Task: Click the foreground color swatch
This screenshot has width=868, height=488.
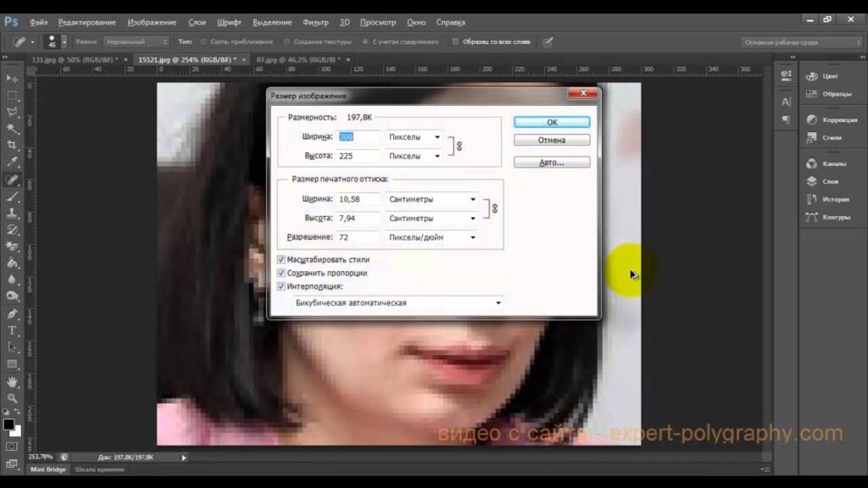Action: pyautogui.click(x=8, y=424)
